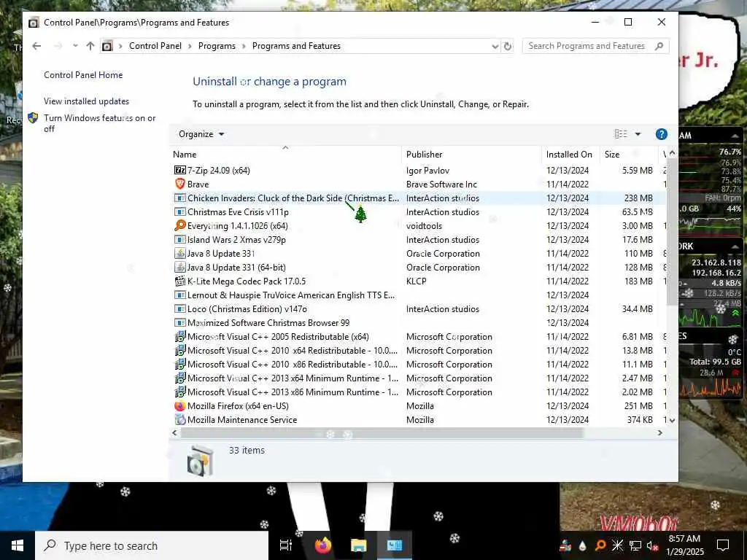747x560 pixels.
Task: Refresh the Programs and Features list
Action: 508,46
